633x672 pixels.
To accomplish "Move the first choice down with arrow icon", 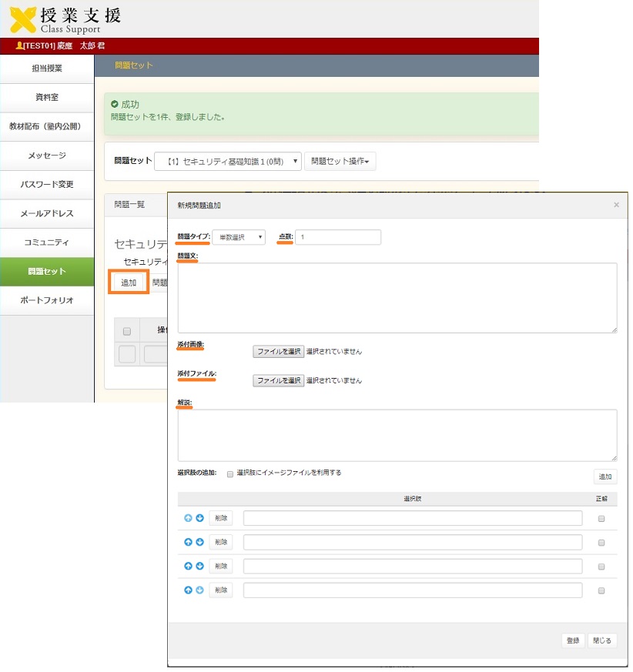I will tap(199, 518).
